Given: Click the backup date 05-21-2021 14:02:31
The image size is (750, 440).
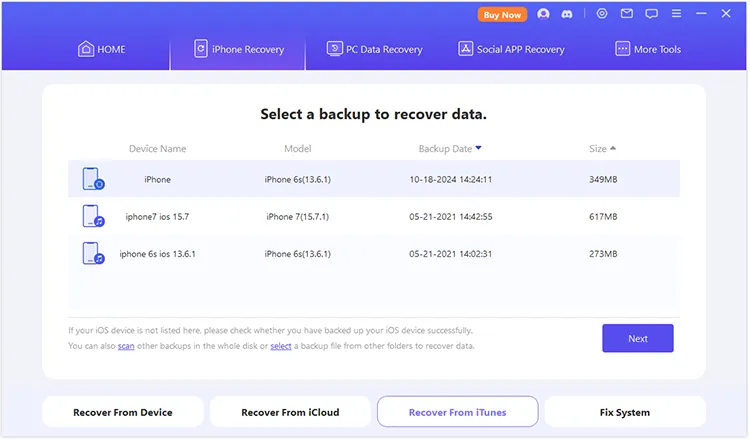Looking at the screenshot, I should click(x=451, y=254).
